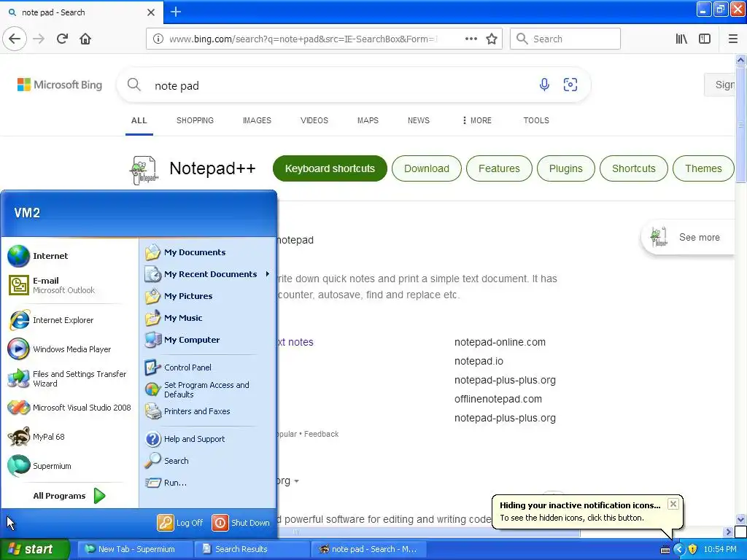747x560 pixels.
Task: Open the browser hamburger menu
Action: 732,39
